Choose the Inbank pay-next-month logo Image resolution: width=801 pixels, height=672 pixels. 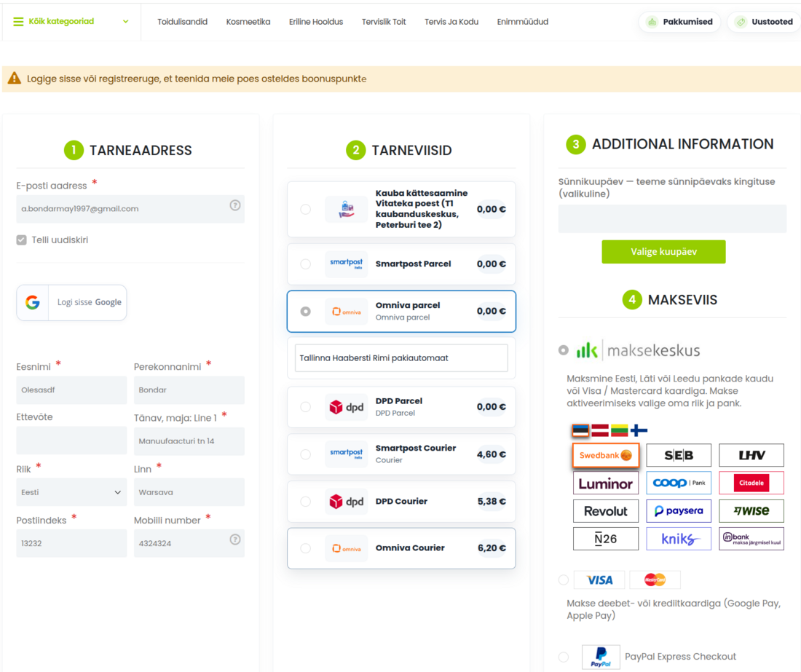click(x=751, y=539)
